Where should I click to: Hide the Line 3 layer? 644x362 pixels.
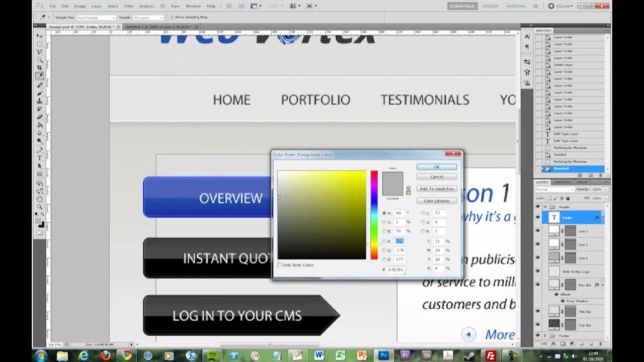[538, 231]
